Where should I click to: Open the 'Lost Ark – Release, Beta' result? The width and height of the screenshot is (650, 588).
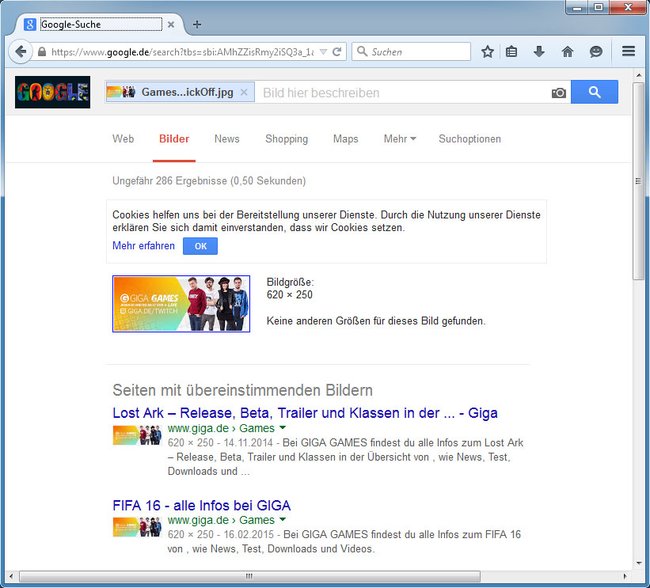[305, 413]
